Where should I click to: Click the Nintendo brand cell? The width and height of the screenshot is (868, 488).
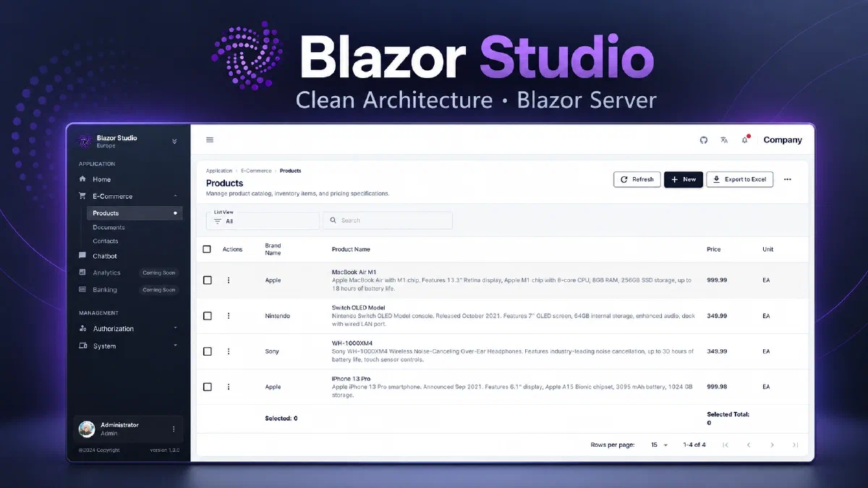pyautogui.click(x=277, y=316)
